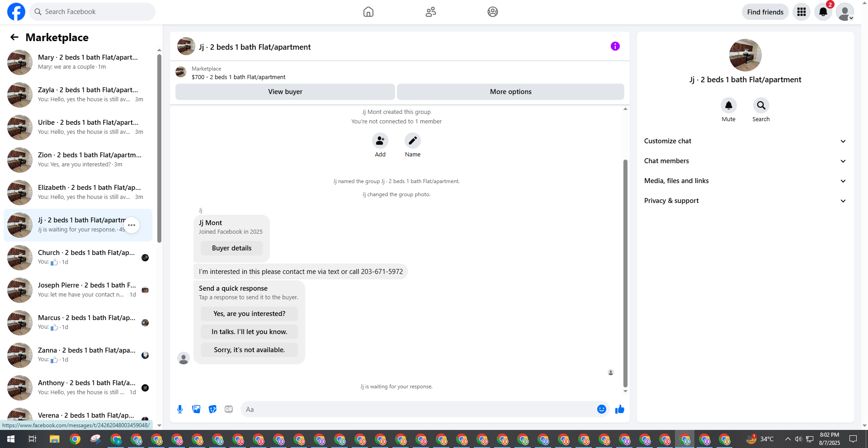The height and width of the screenshot is (448, 868).
Task: Send quick reply 'Yes, are you interested?'
Action: 250,314
